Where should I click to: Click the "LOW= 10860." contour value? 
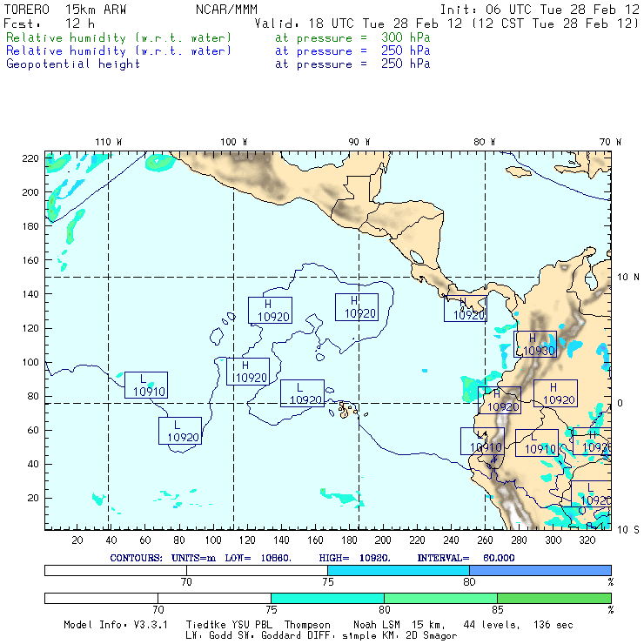(x=258, y=558)
